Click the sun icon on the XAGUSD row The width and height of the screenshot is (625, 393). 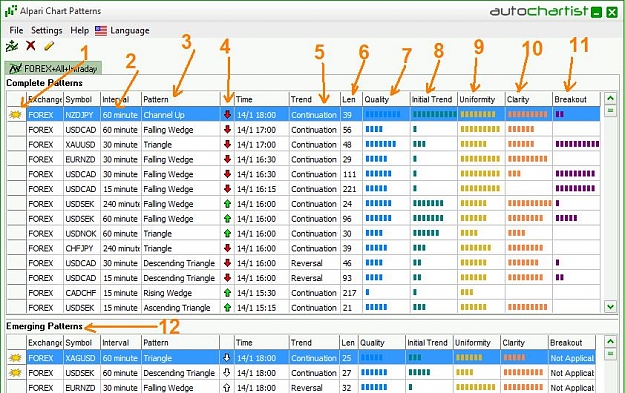(x=16, y=358)
